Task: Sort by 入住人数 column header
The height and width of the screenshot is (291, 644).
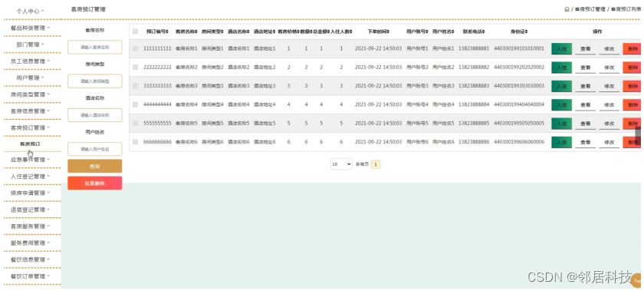Action: [341, 31]
